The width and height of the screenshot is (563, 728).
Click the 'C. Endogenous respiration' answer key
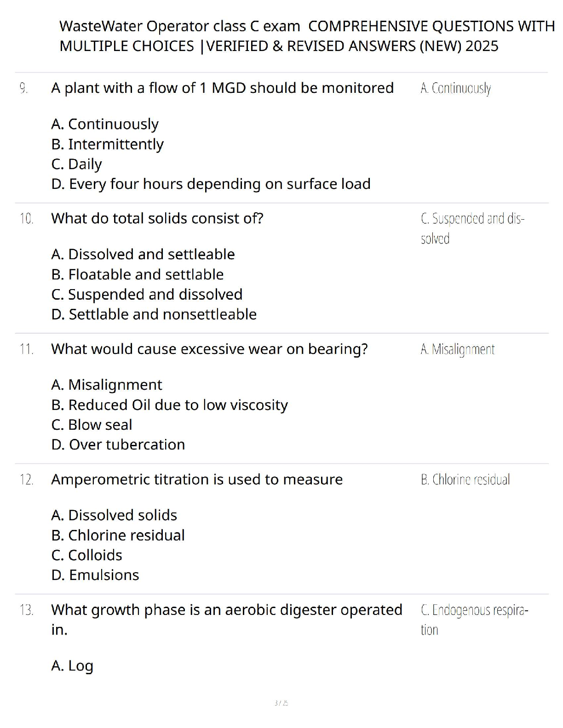tap(474, 620)
